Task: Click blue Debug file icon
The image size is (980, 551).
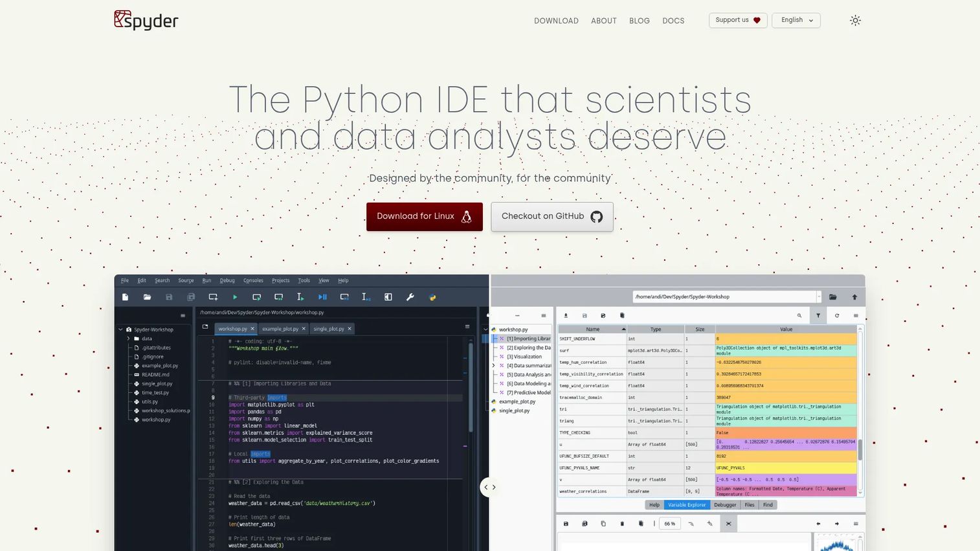Action: [322, 297]
